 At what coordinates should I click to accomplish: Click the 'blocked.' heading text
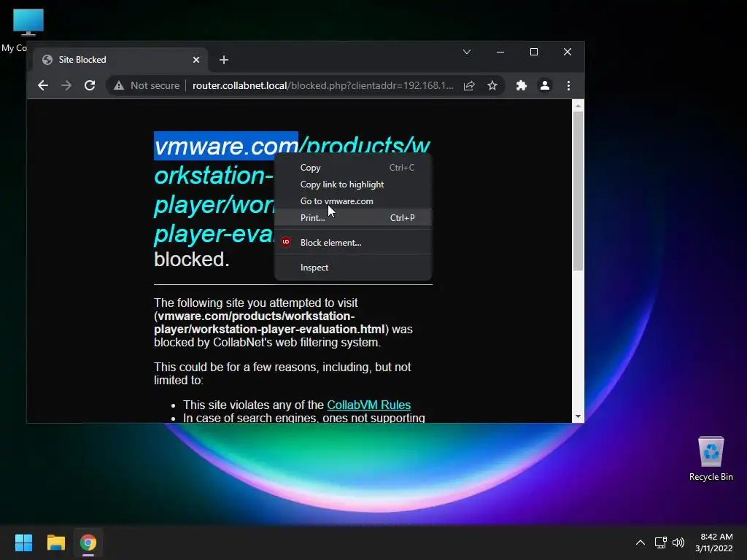[192, 260]
